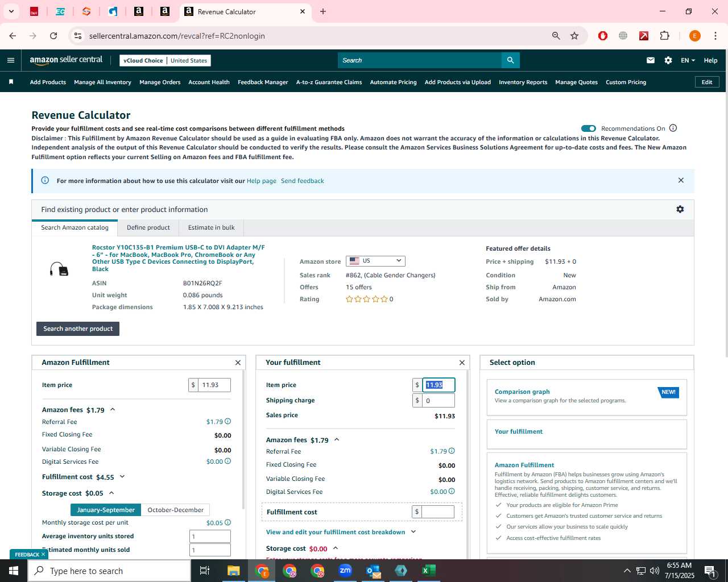The image size is (728, 582).
Task: Select January-September storage period
Action: 106,510
